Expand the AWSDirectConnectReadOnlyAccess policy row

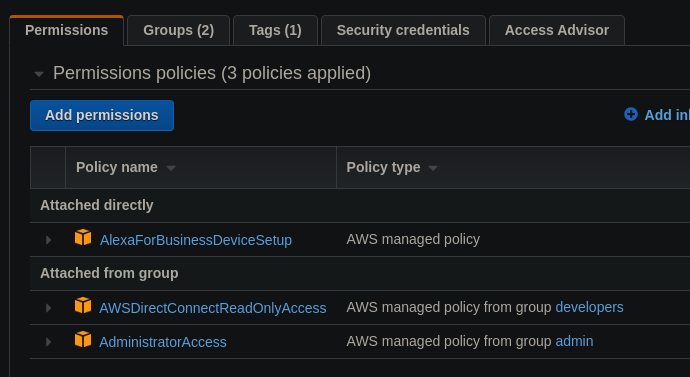click(48, 308)
